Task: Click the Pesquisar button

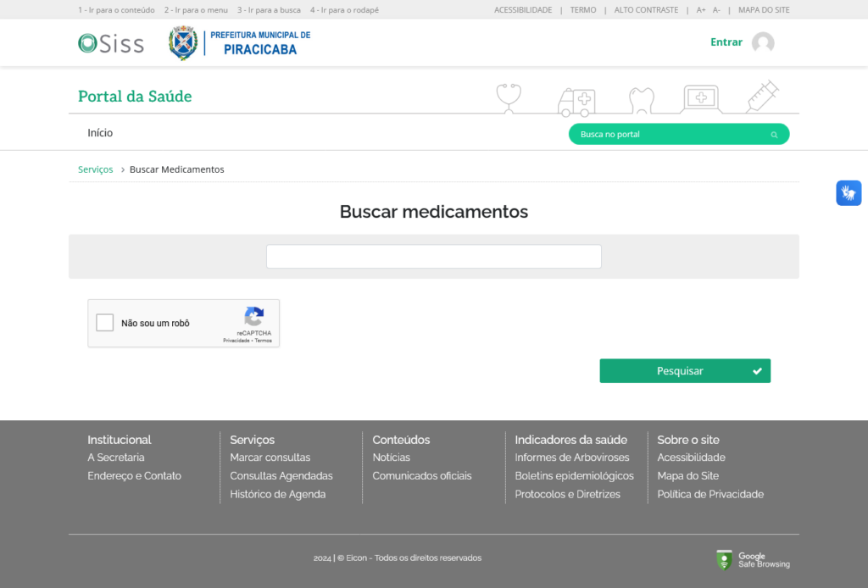Action: 685,370
